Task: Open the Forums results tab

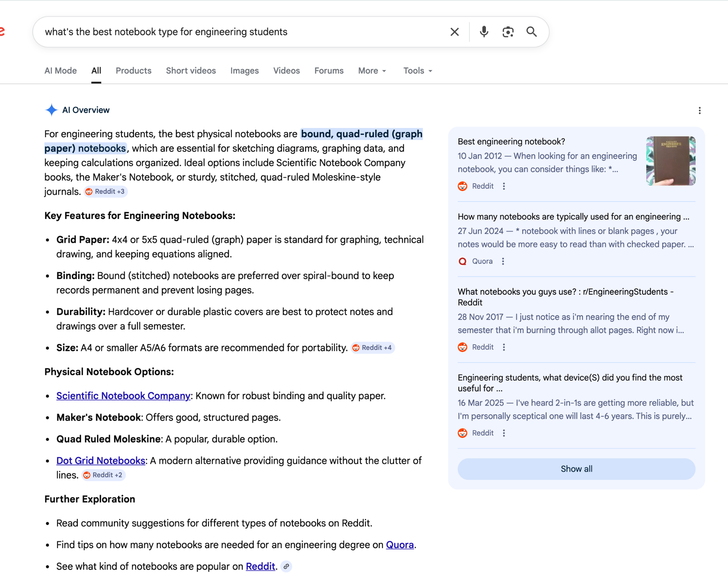Action: coord(329,71)
